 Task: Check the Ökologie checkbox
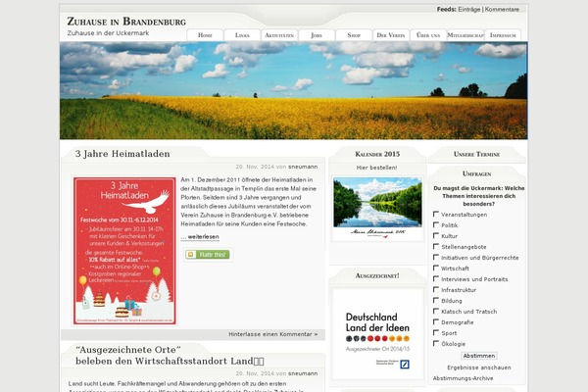[x=436, y=343]
